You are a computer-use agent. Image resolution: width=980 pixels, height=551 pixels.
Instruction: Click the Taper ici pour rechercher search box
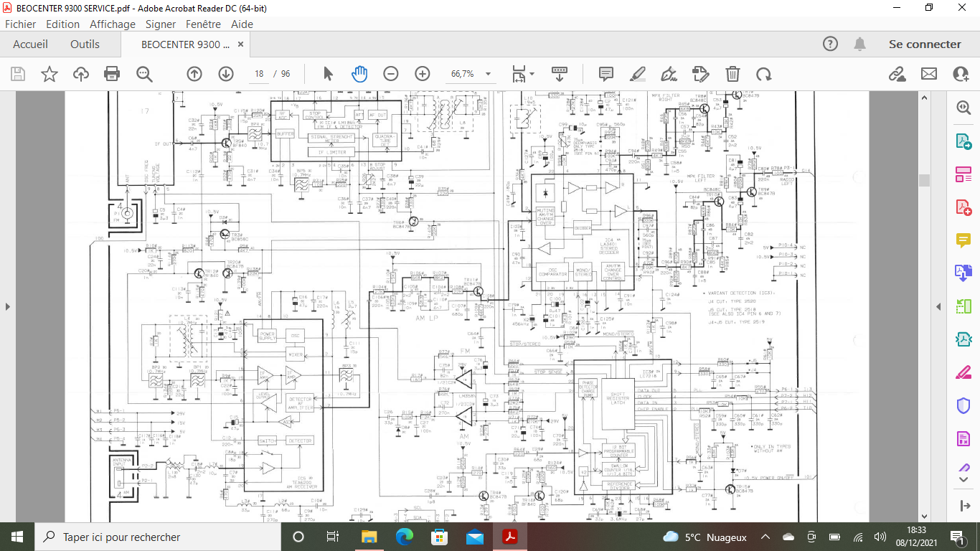[158, 537]
